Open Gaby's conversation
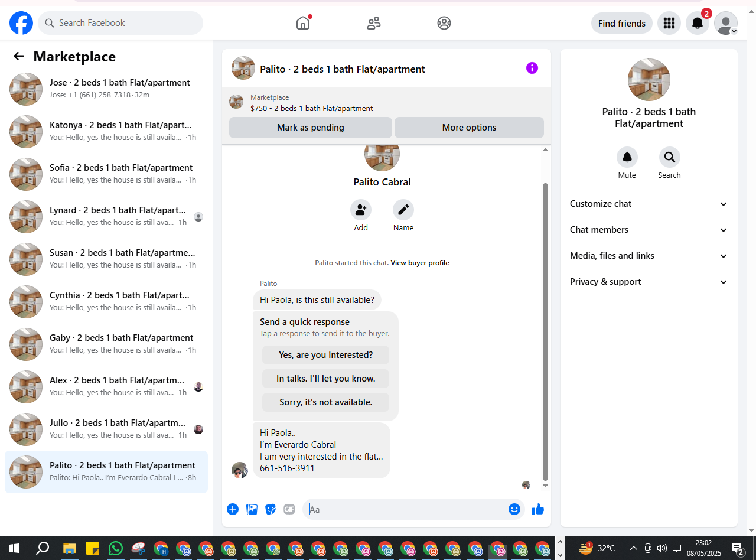The image size is (756, 560). [106, 344]
